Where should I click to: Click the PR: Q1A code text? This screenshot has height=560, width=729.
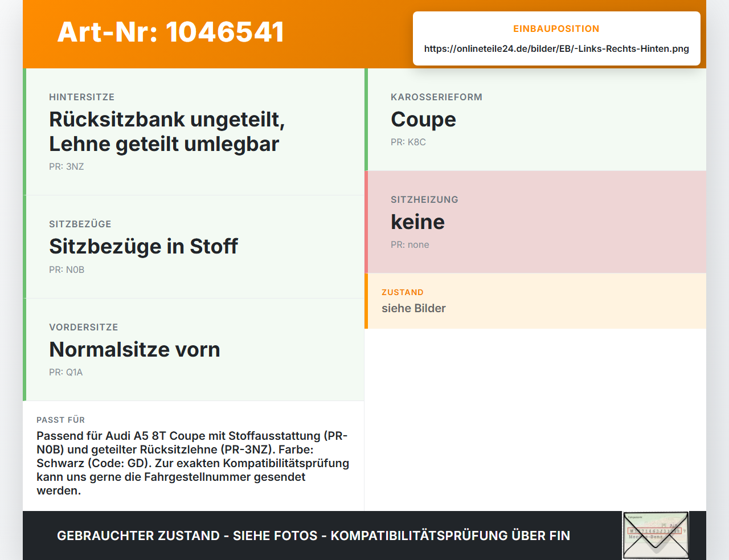(x=66, y=373)
